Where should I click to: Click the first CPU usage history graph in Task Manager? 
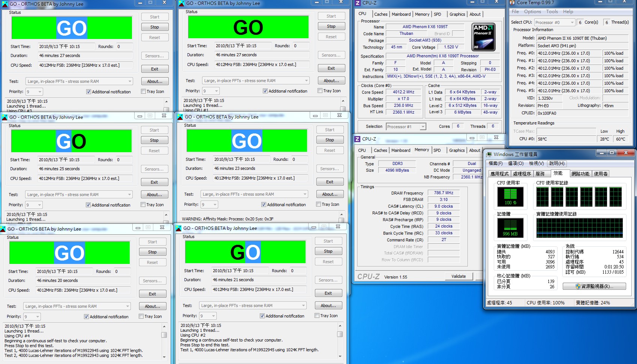(x=543, y=197)
